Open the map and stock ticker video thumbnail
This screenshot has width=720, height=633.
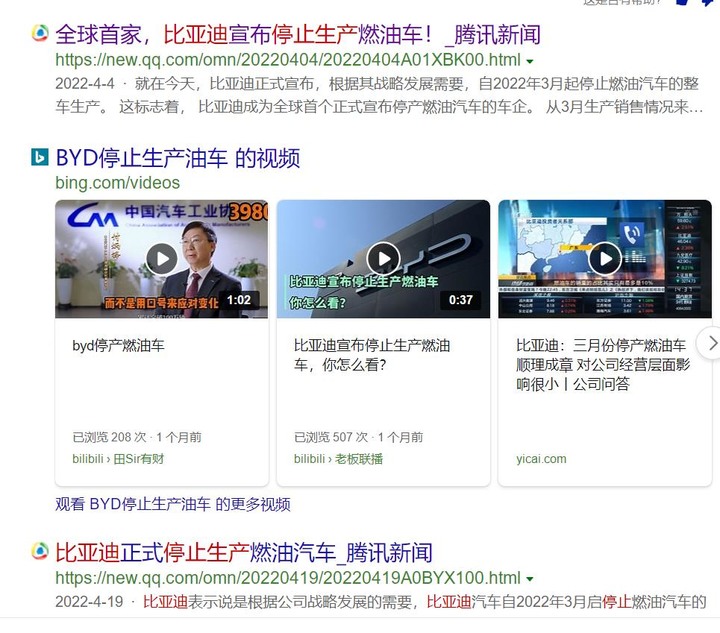pyautogui.click(x=605, y=259)
